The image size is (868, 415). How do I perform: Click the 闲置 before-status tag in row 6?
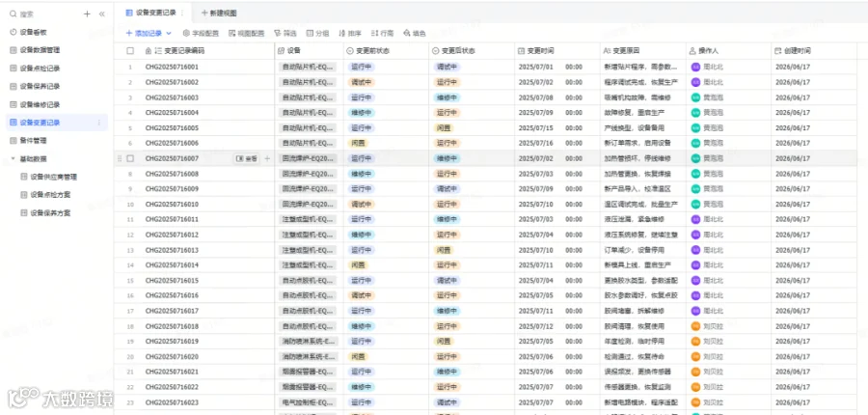(358, 143)
